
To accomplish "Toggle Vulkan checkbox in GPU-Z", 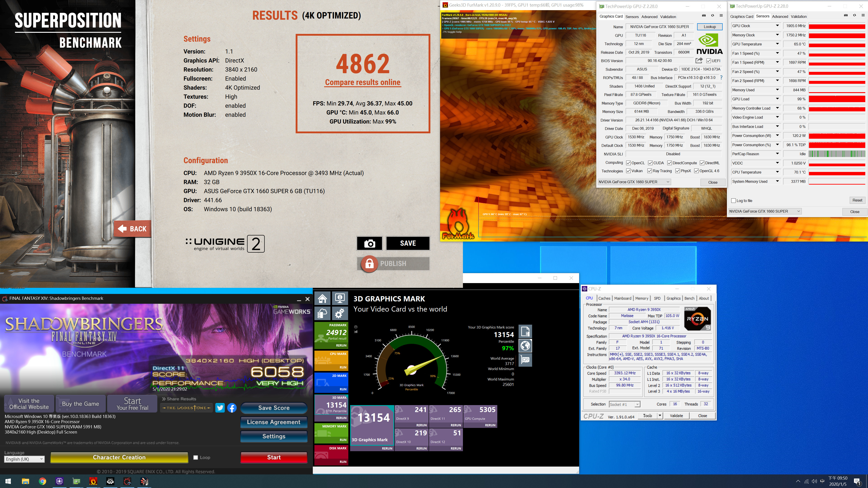I will [x=628, y=171].
